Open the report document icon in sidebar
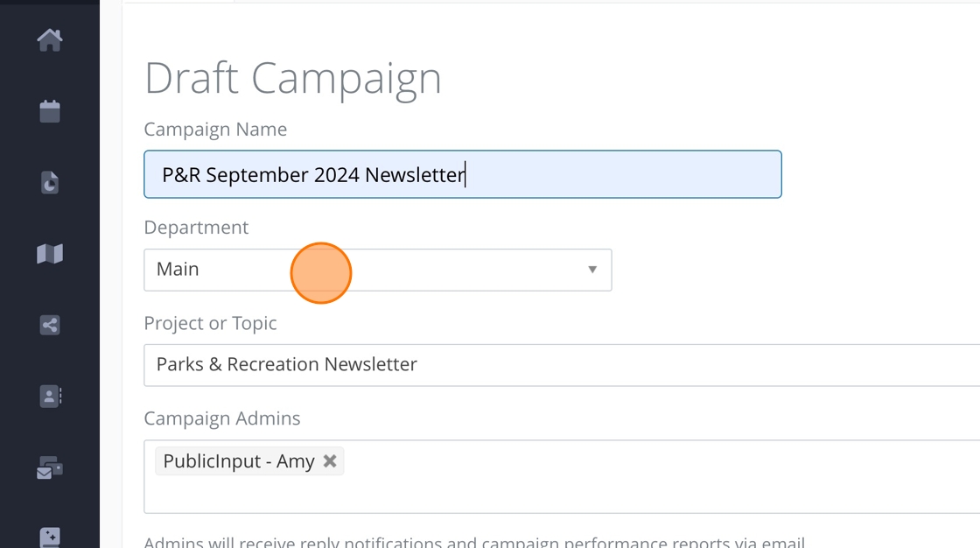This screenshot has height=548, width=980. pos(50,182)
